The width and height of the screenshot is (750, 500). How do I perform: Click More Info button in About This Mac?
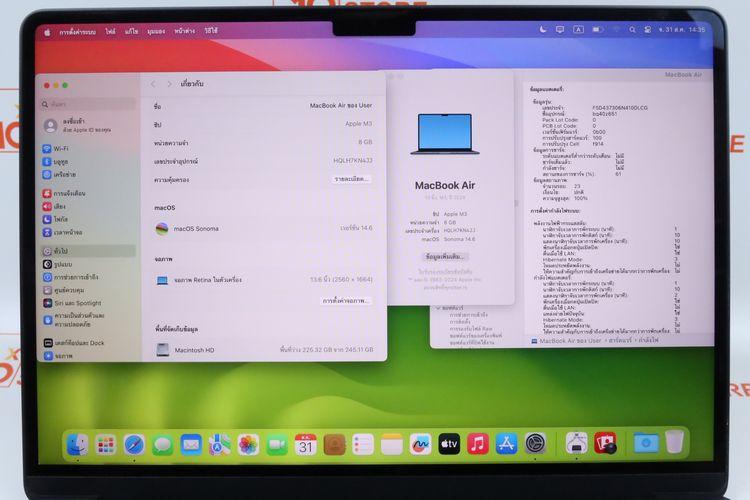coord(445,256)
